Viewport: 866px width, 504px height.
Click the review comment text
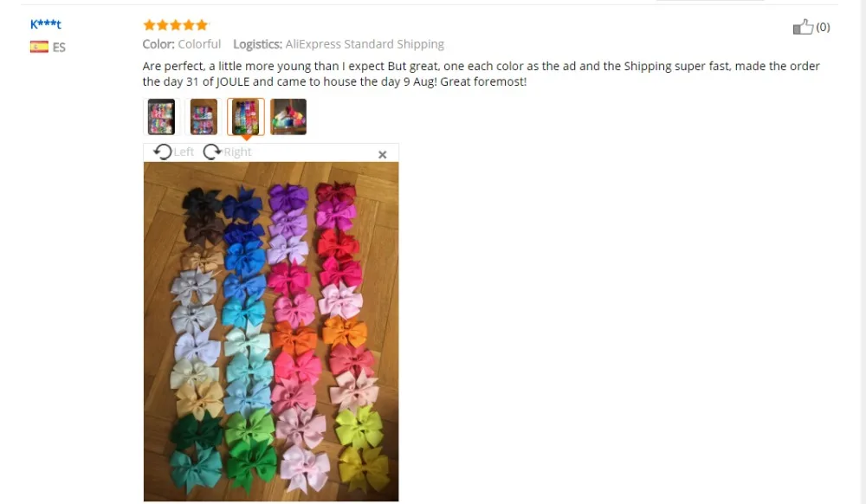coord(481,74)
